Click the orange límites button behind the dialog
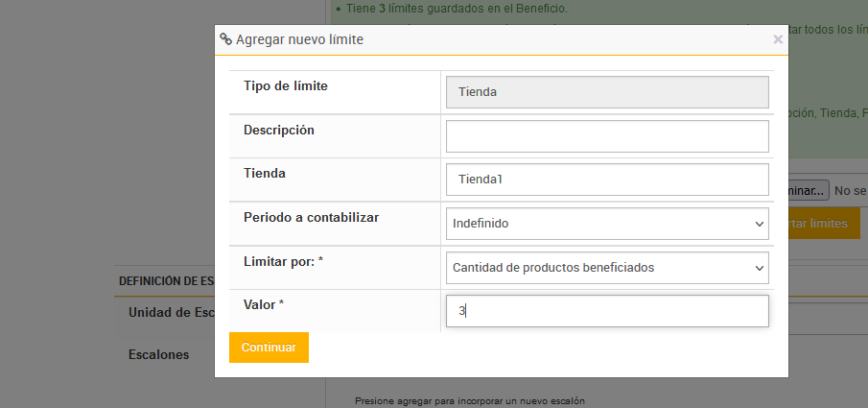Viewport: 868px width, 408px height. coord(824,224)
